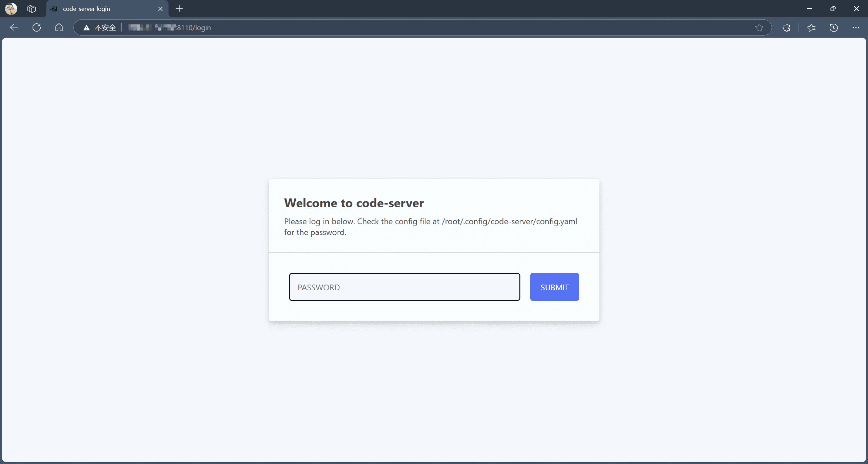The image size is (868, 464).
Task: Click the SUBMIT button
Action: click(x=555, y=287)
